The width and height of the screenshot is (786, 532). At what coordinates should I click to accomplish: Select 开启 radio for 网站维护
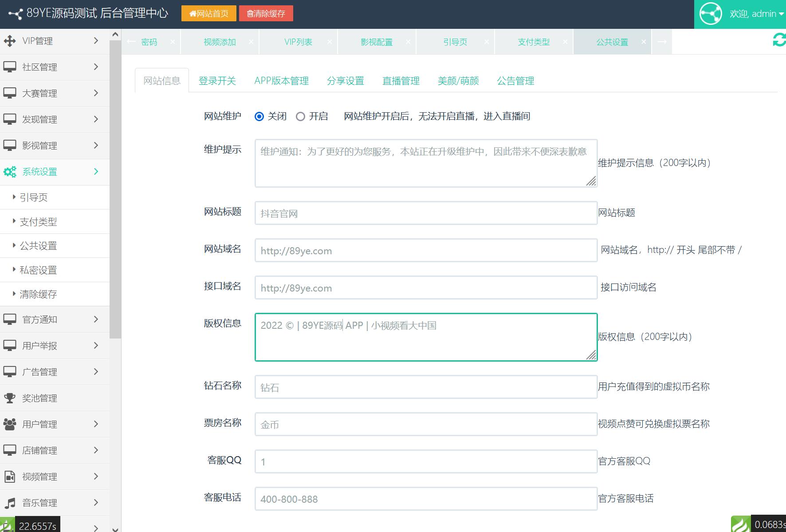pos(301,117)
